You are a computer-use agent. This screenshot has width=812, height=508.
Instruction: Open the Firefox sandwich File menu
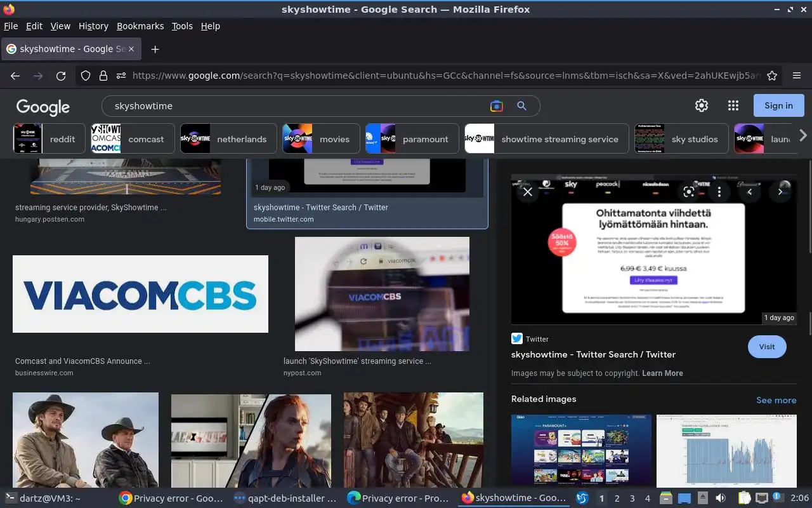click(11, 26)
